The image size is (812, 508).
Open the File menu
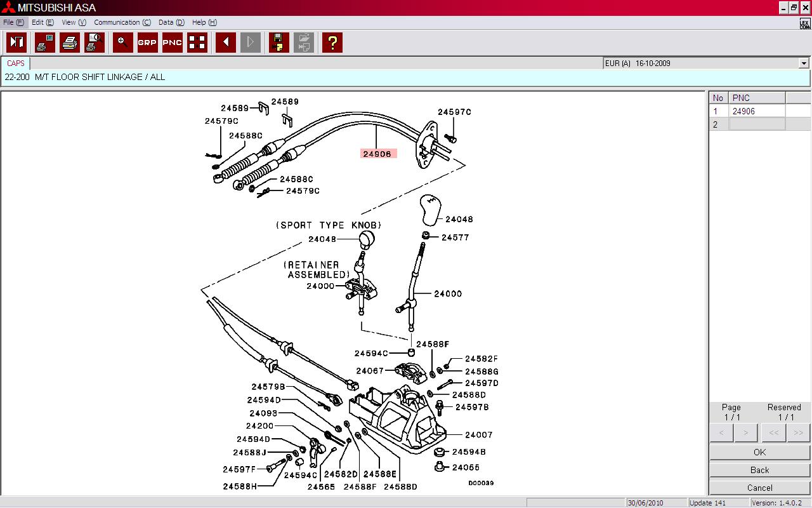pyautogui.click(x=13, y=22)
